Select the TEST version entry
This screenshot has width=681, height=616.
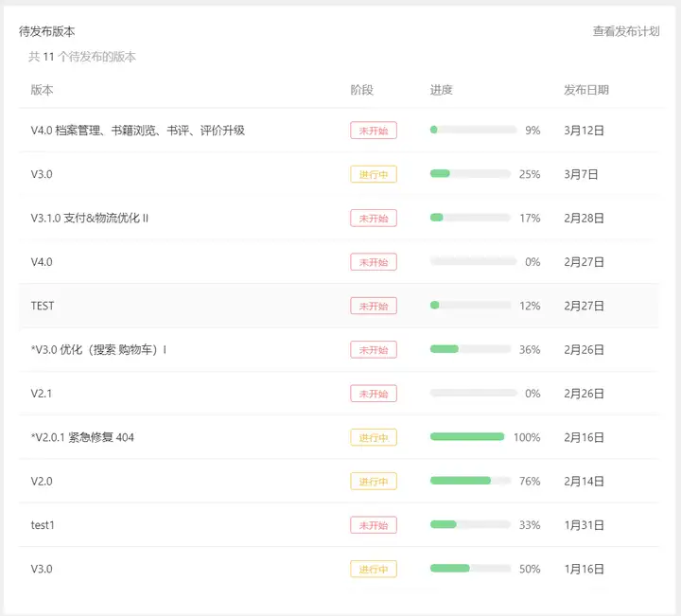(x=43, y=306)
